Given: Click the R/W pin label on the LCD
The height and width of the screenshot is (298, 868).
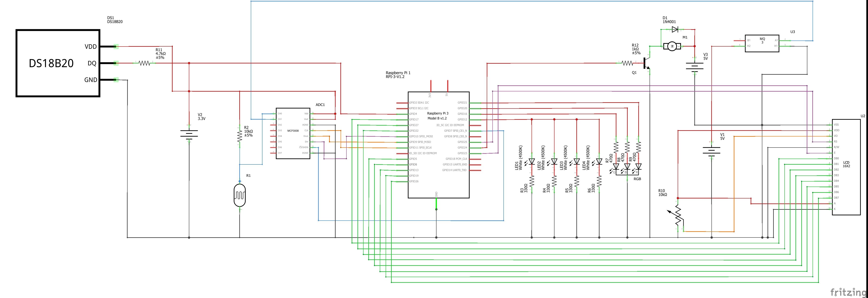Looking at the screenshot, I should [x=836, y=147].
